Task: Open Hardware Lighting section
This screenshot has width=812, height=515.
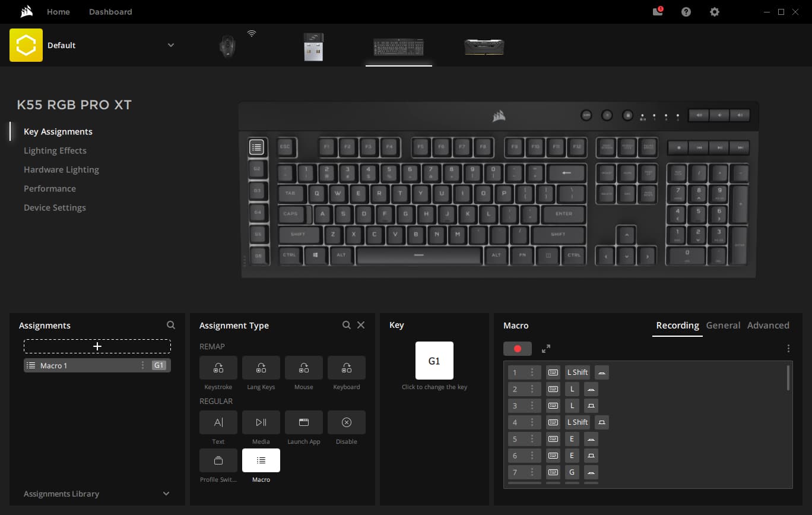Action: (61, 169)
